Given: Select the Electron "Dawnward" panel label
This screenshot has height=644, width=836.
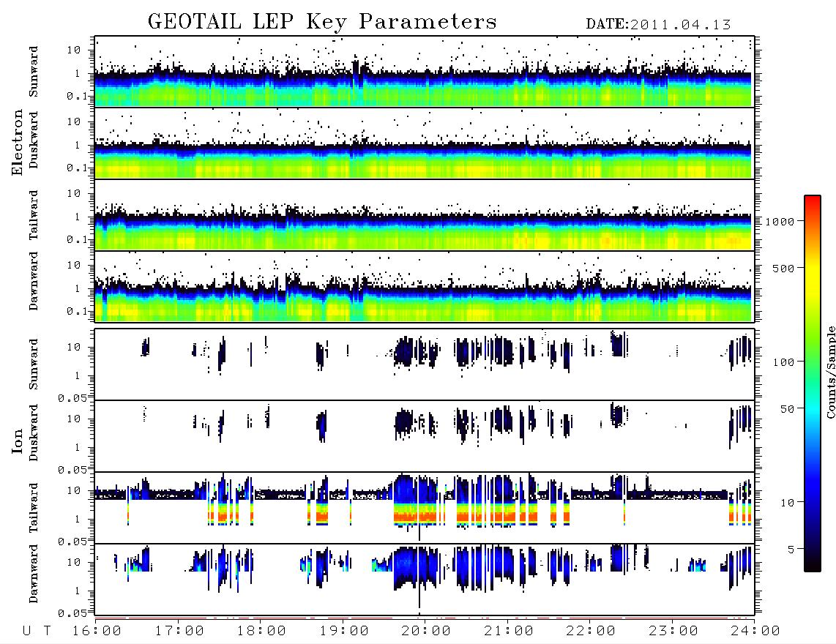Looking at the screenshot, I should tap(34, 282).
